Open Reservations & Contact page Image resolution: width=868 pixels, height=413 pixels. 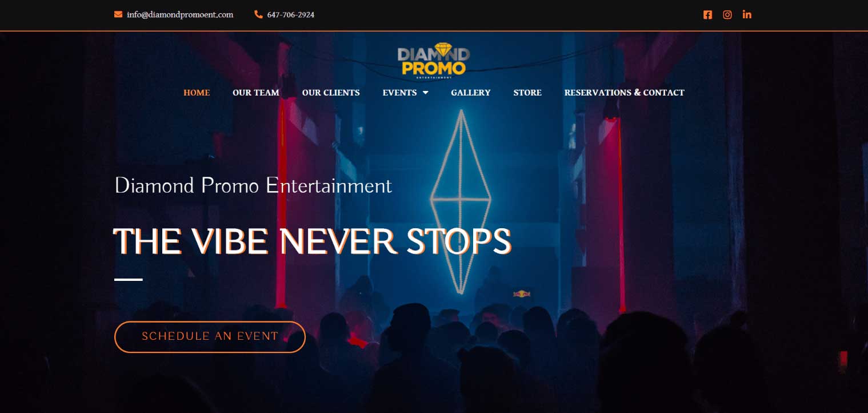(x=624, y=93)
